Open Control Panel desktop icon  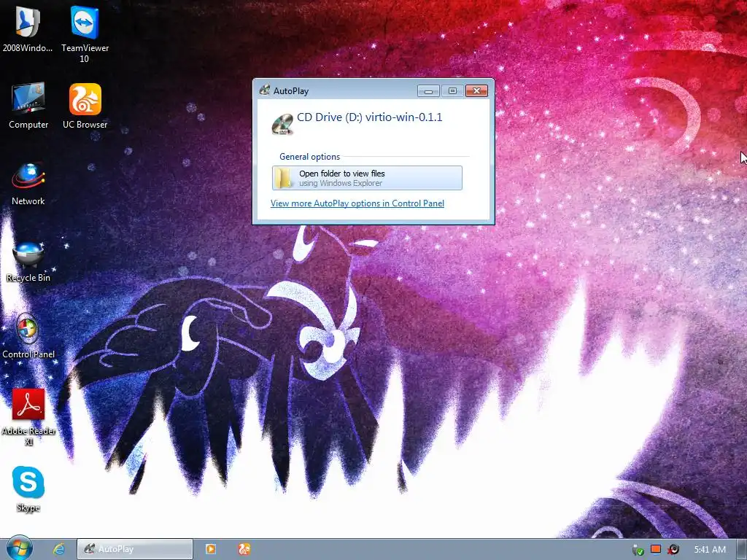(x=28, y=337)
